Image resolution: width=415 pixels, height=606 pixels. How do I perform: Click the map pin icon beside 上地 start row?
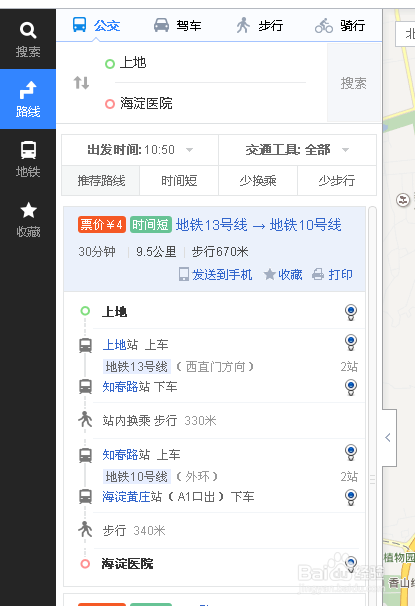tap(351, 312)
